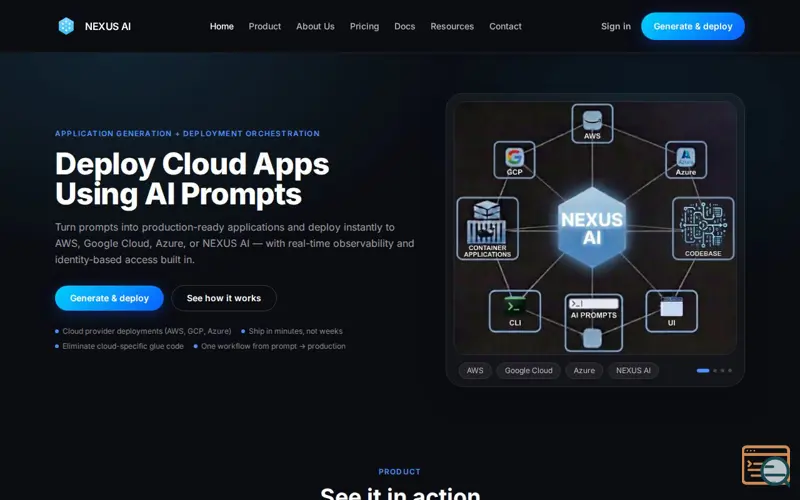Select the Azure chip below diagram

tap(584, 370)
